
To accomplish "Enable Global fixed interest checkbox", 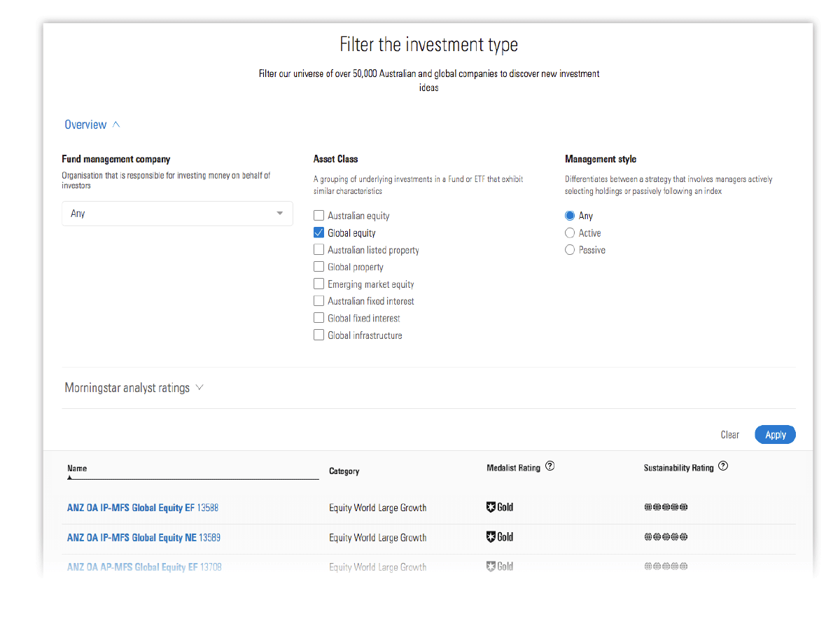I will (319, 318).
